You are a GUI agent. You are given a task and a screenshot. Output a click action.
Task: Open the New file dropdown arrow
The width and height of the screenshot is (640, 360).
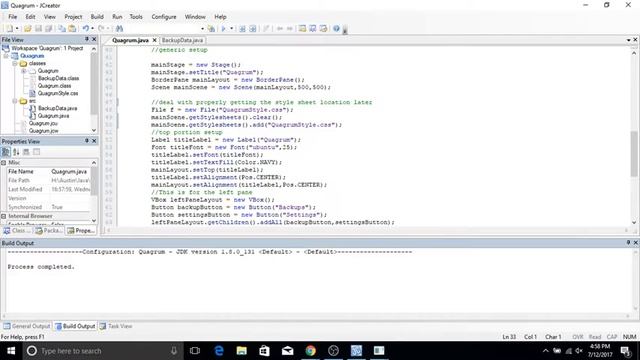pos(17,29)
